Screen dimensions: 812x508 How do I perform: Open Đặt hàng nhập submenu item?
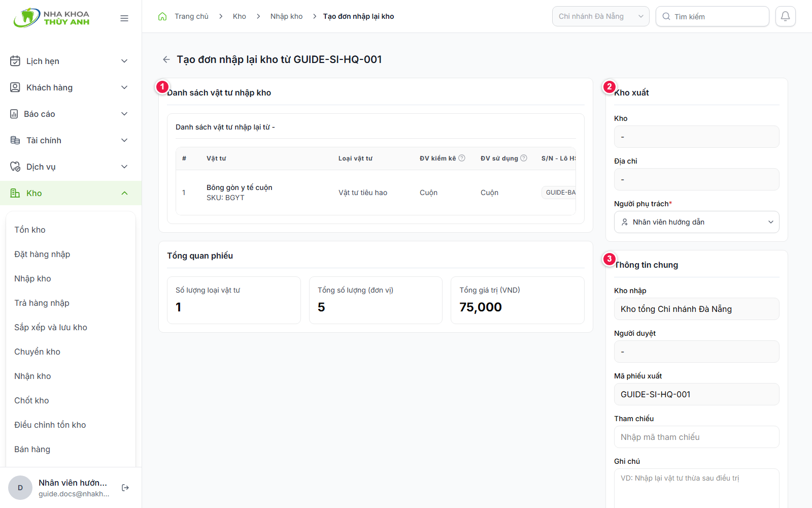[x=71, y=254]
